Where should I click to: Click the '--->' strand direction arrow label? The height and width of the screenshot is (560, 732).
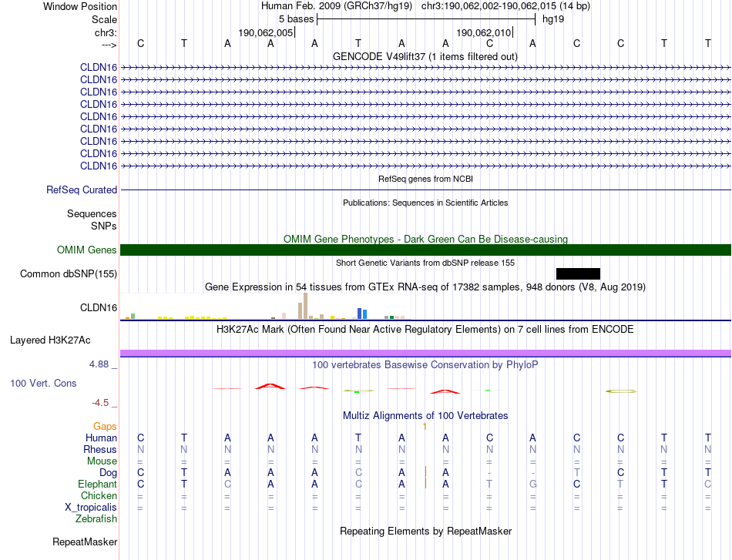coord(109,45)
